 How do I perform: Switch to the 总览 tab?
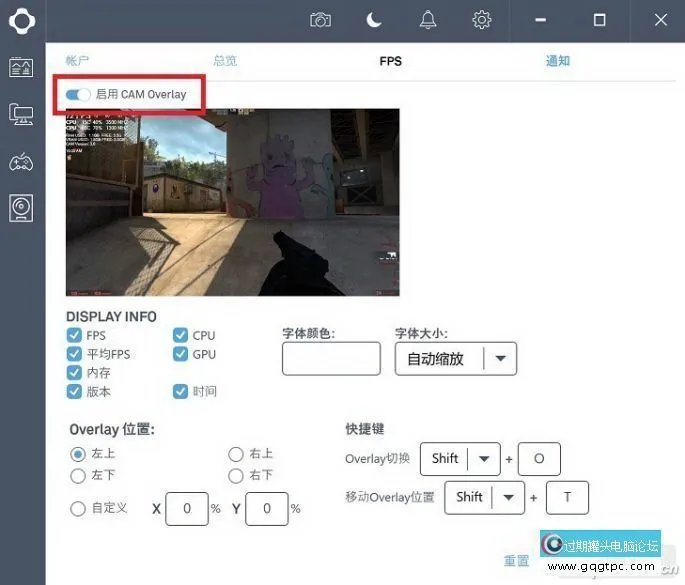pos(225,61)
